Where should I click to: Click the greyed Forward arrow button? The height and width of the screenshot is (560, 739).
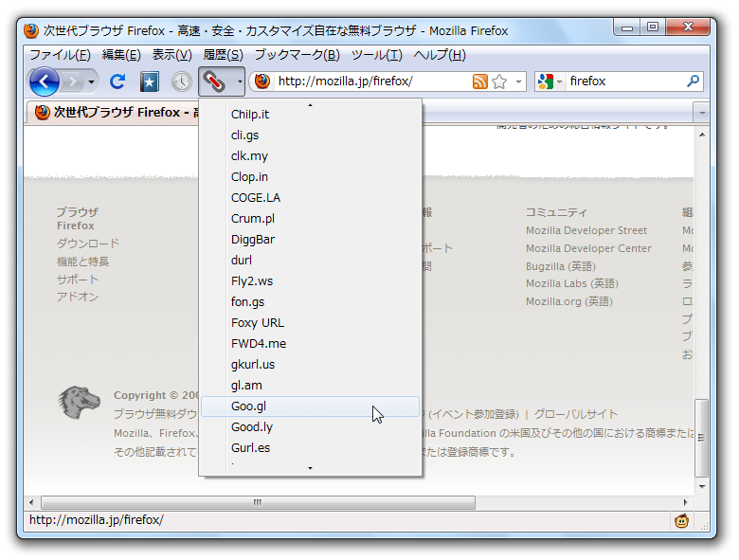coord(72,82)
